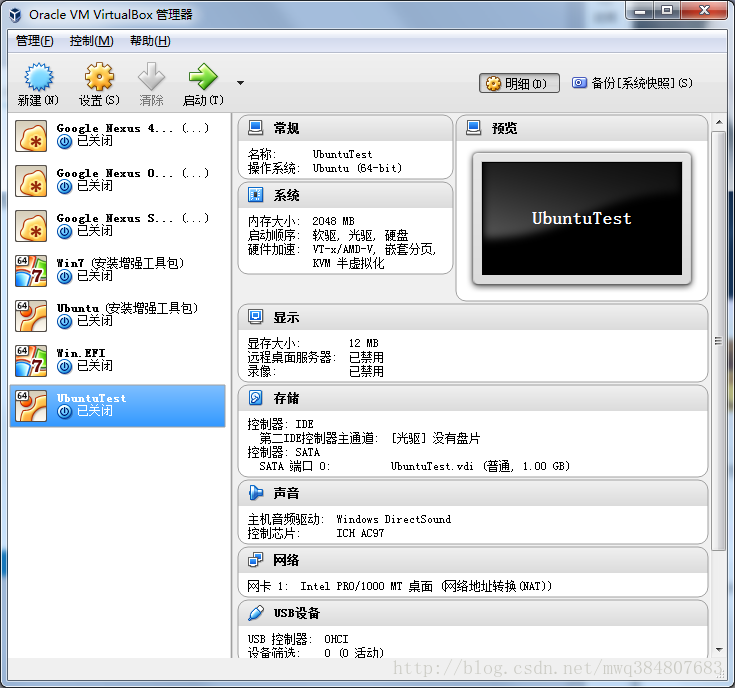The width and height of the screenshot is (735, 688).
Task: Select the Ubuntu (安装增强工具包) virtual machine
Action: click(118, 316)
